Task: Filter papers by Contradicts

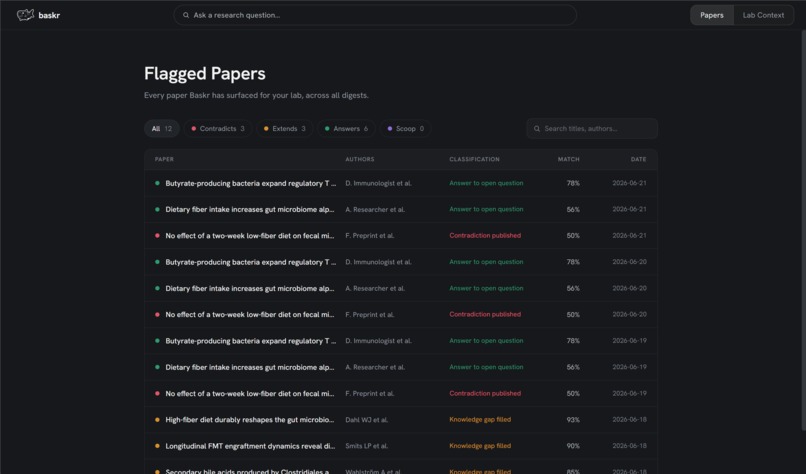Action: click(x=218, y=129)
